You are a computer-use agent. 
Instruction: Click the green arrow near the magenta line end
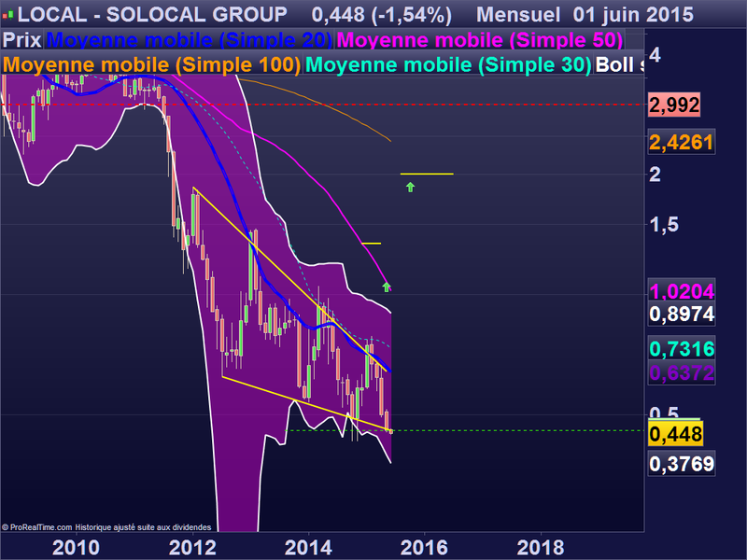pos(387,287)
